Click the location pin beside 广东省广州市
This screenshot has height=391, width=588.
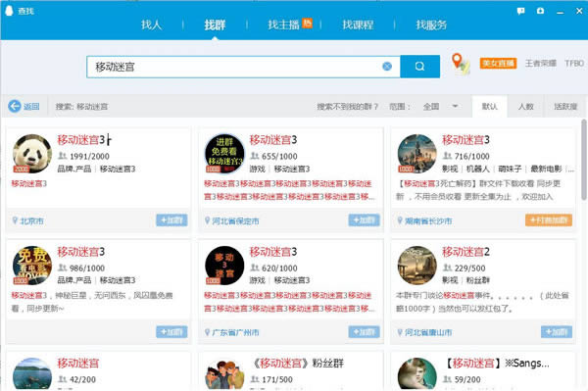coord(207,332)
